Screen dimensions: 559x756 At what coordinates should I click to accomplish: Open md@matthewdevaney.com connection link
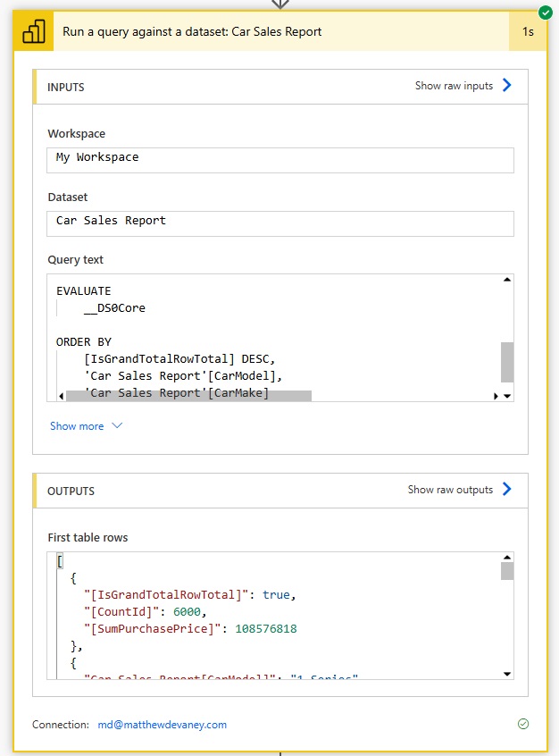(x=162, y=725)
